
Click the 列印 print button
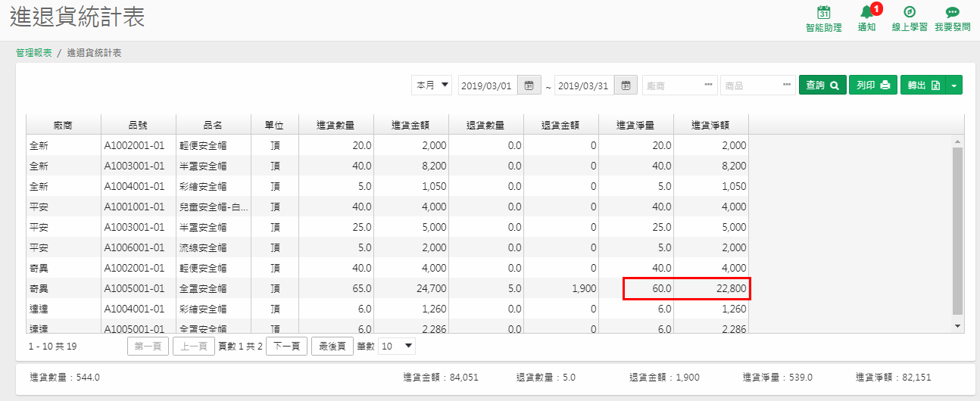(x=872, y=85)
